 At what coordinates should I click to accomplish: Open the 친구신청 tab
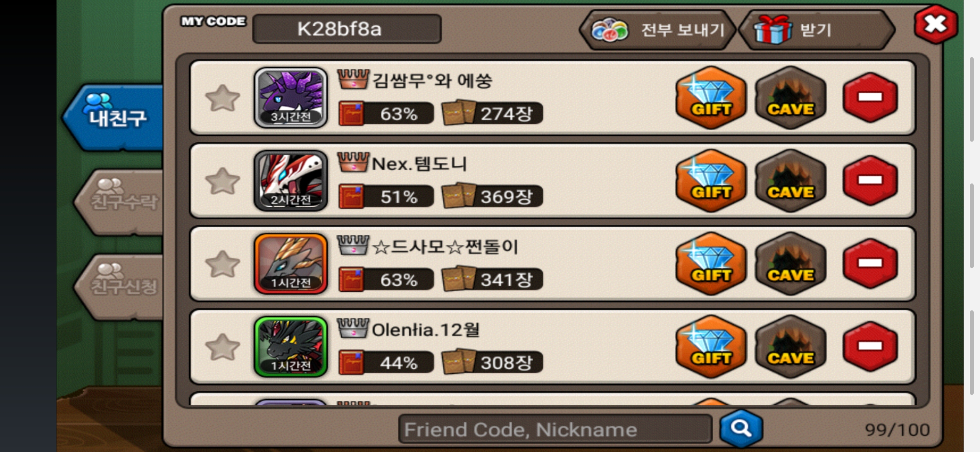(x=119, y=286)
